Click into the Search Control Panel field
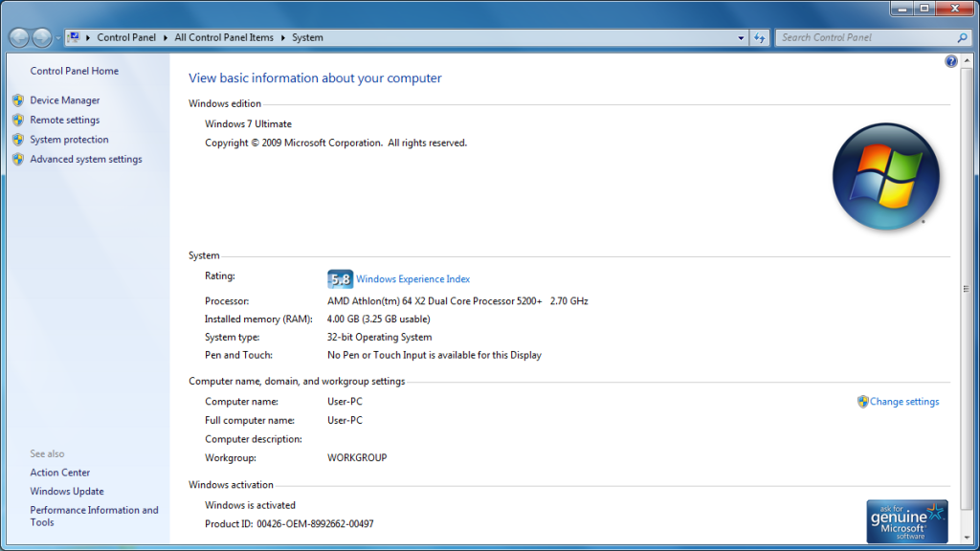This screenshot has height=551, width=980. pyautogui.click(x=866, y=38)
